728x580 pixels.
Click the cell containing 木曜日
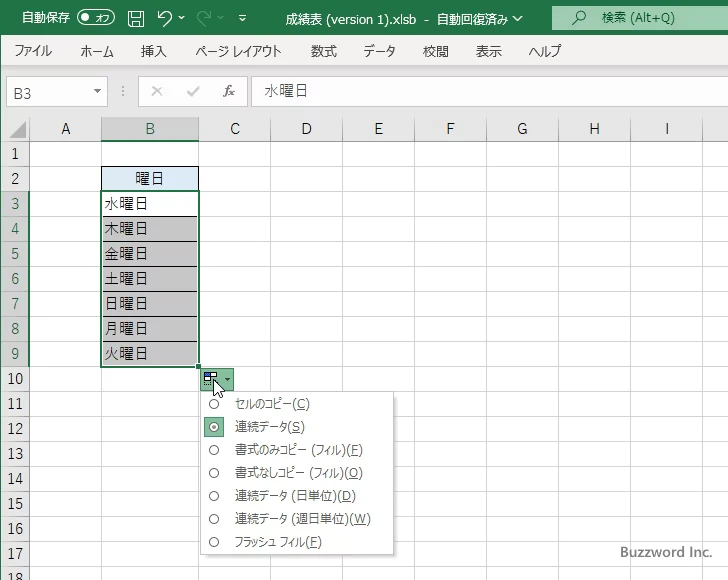coord(150,228)
